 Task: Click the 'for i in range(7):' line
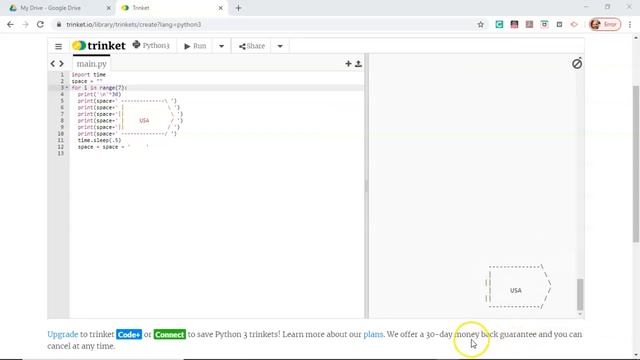[99, 88]
